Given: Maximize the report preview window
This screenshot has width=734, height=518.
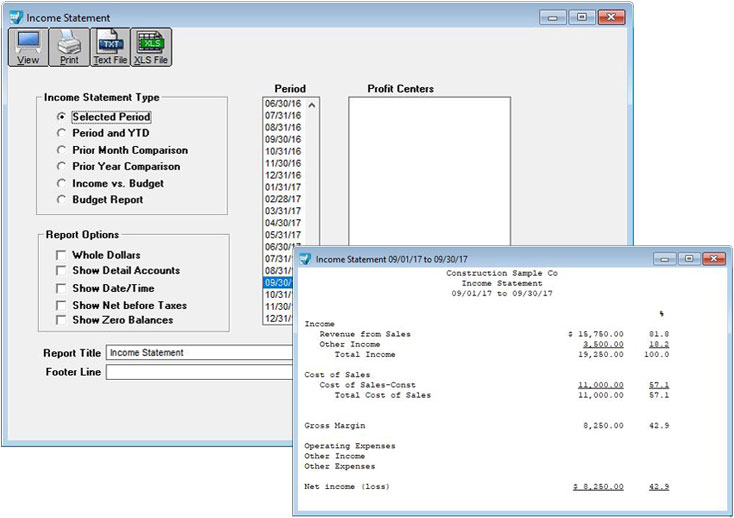Looking at the screenshot, I should (x=689, y=258).
